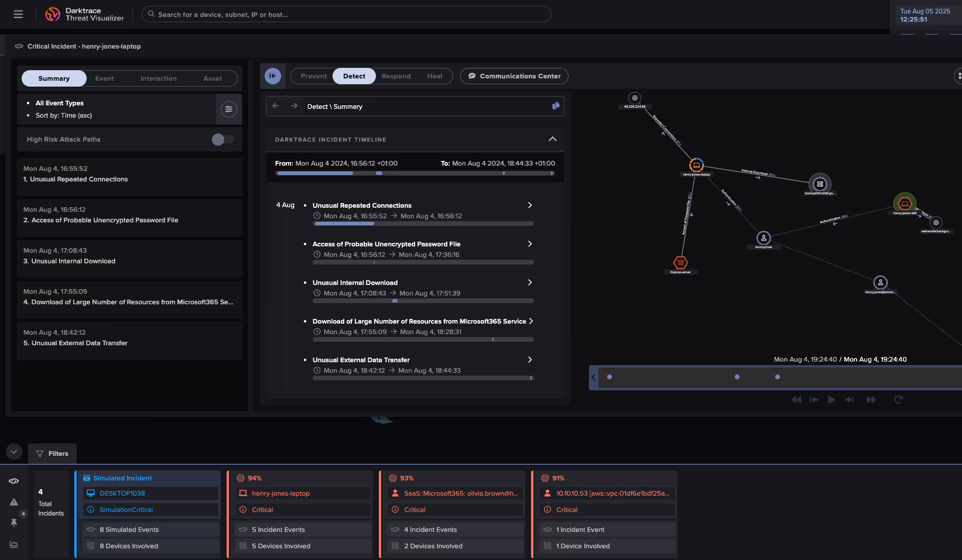Select the Summary tab
The image size is (962, 560).
54,78
